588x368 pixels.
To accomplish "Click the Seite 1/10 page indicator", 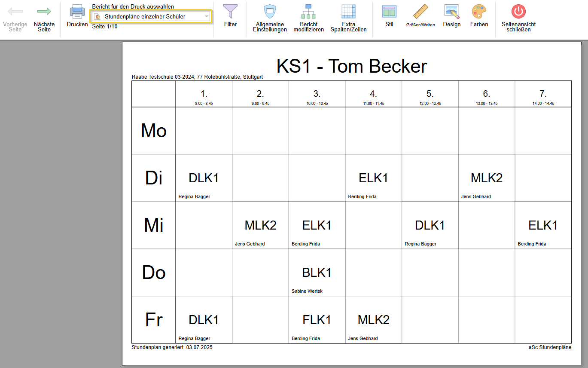I will point(105,27).
